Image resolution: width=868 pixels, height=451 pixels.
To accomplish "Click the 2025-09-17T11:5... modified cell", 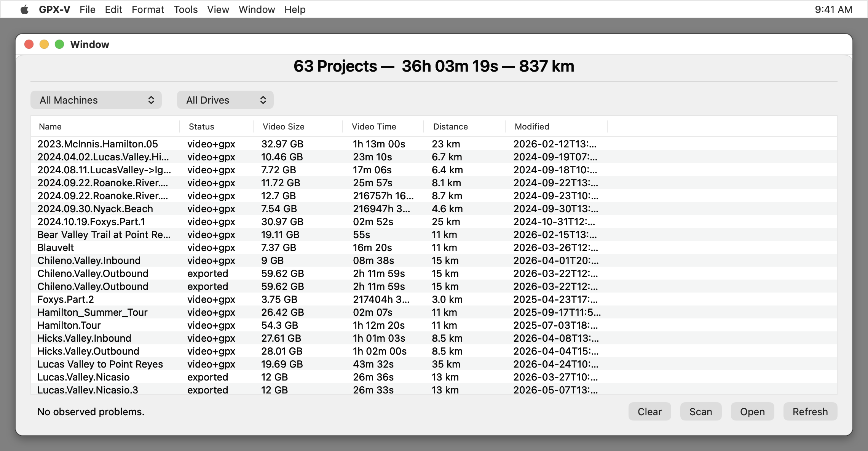I will coord(557,312).
